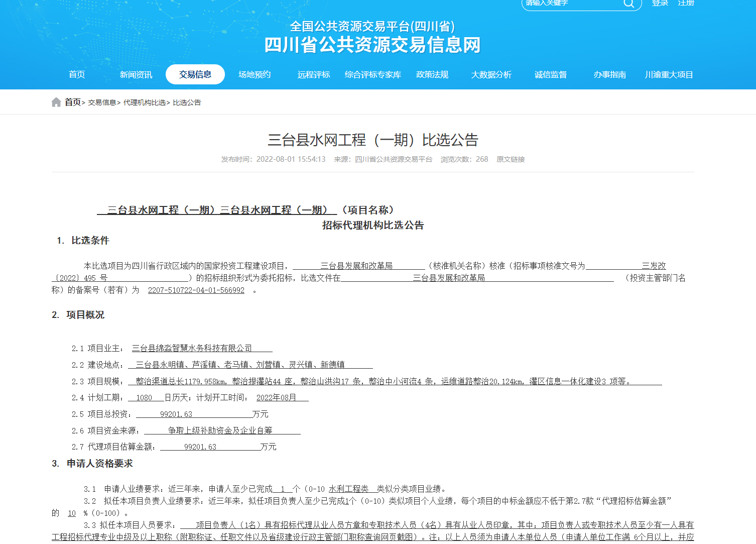Click 交易信息 in the breadcrumb
This screenshot has width=756, height=544.
102,102
